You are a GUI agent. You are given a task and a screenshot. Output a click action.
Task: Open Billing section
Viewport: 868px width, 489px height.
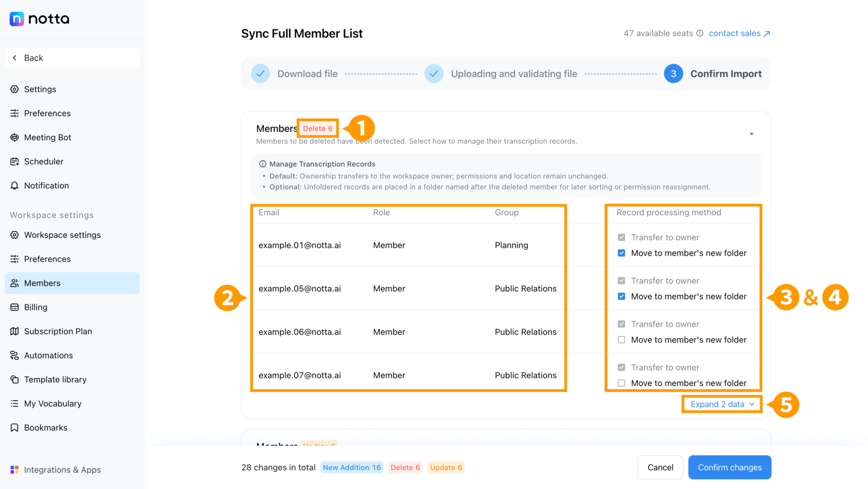pos(72,307)
